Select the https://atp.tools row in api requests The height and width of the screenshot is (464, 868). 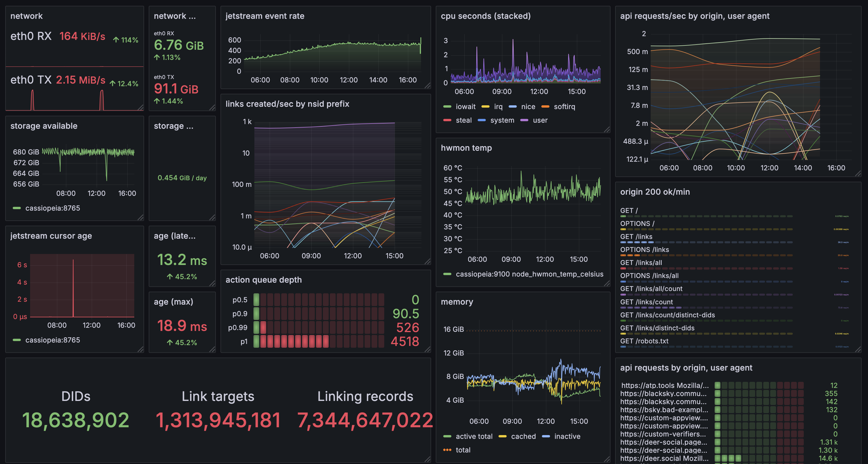point(665,385)
